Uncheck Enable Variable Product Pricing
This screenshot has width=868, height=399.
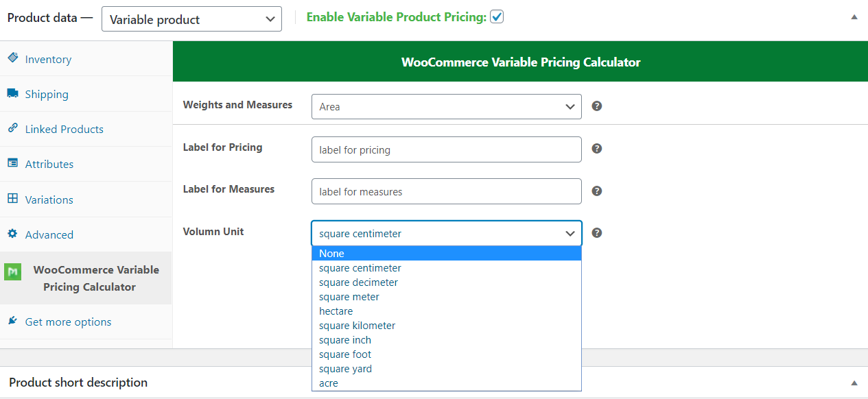pyautogui.click(x=496, y=16)
